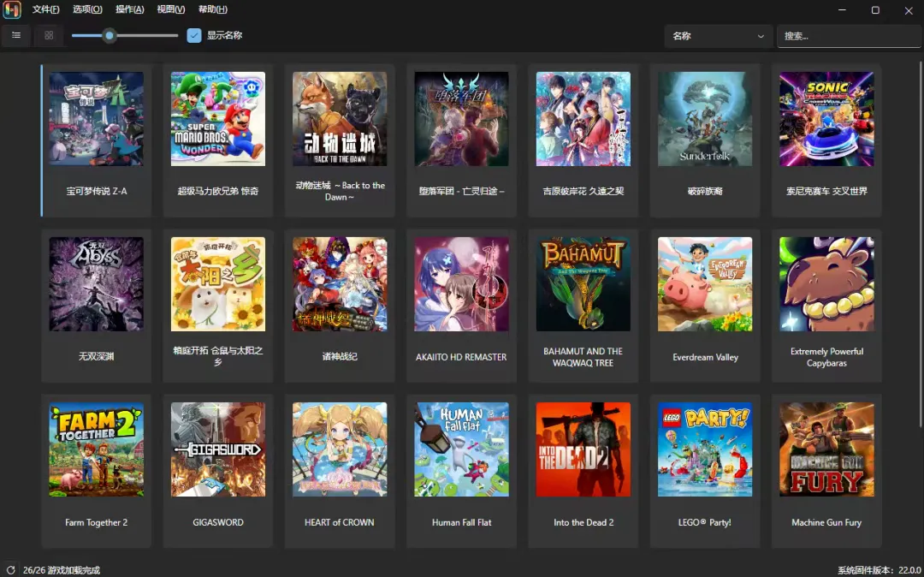This screenshot has height=577, width=924.
Task: Select Into the Dead 2 cover
Action: coord(583,449)
